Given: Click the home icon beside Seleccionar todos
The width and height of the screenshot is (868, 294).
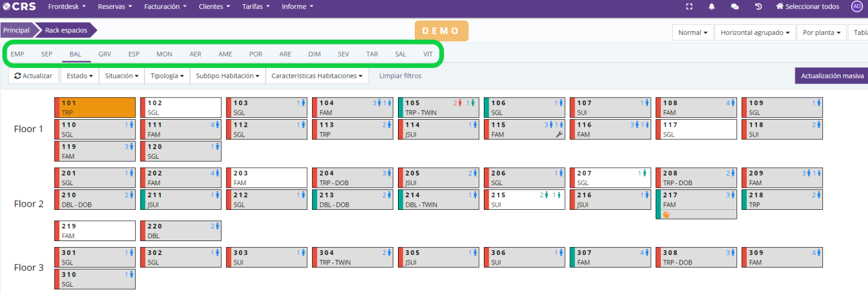Looking at the screenshot, I should coord(780,7).
